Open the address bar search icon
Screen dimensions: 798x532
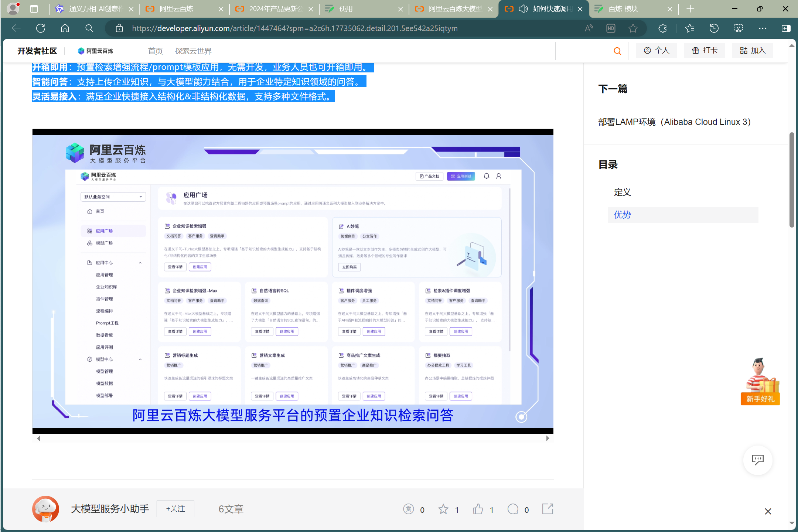click(x=89, y=28)
